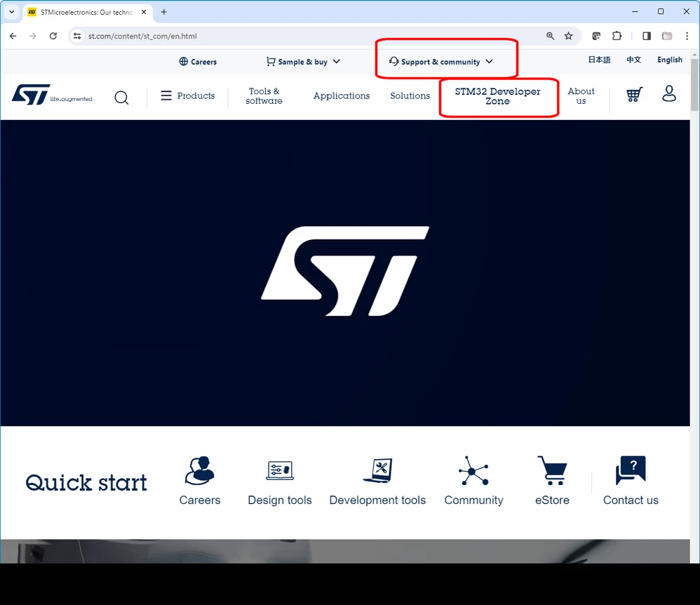This screenshot has width=700, height=605.
Task: Expand the Support & community dropdown chevron
Action: pyautogui.click(x=490, y=61)
